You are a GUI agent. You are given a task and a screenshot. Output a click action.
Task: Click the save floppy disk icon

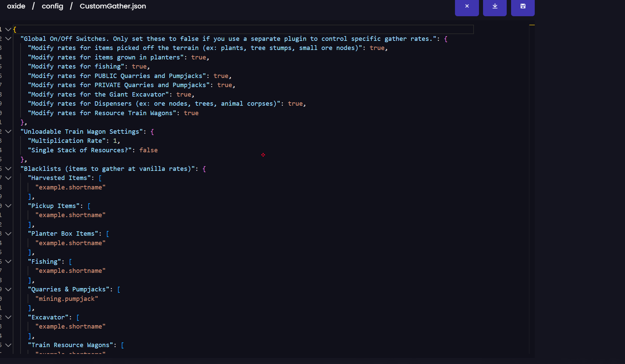click(x=523, y=6)
